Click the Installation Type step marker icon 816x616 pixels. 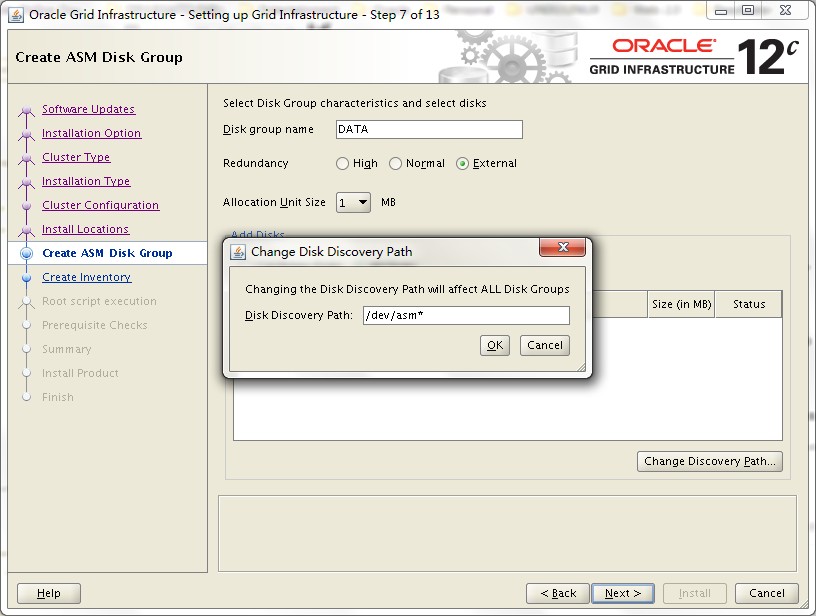27,182
